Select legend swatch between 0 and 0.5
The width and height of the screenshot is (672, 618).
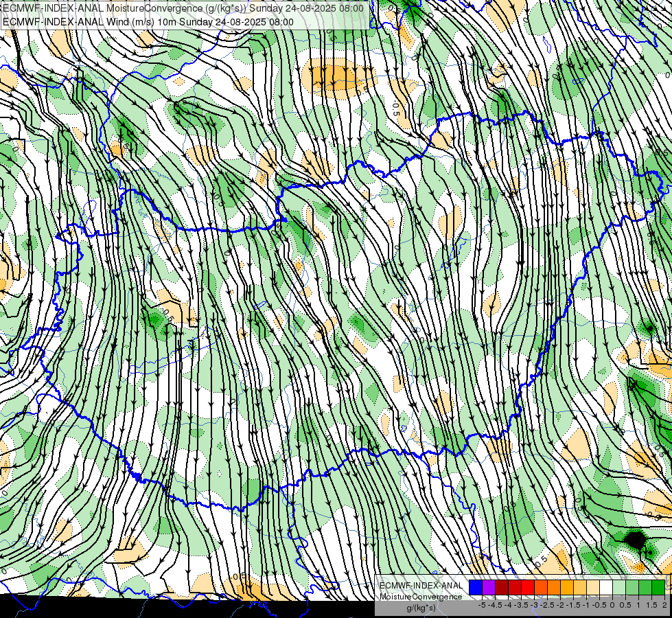[x=619, y=587]
